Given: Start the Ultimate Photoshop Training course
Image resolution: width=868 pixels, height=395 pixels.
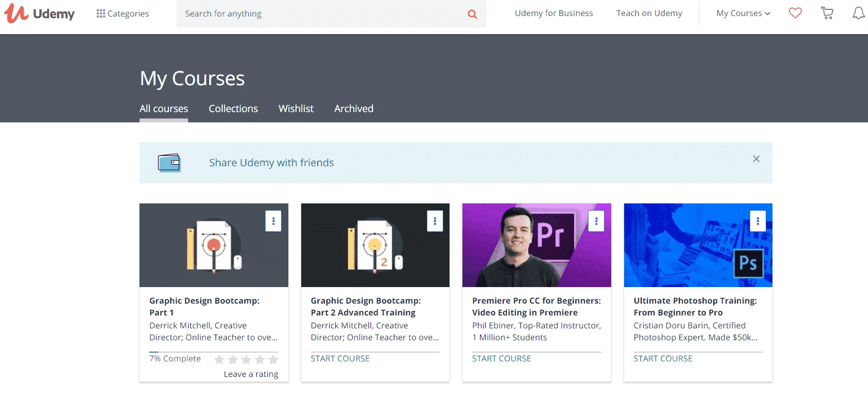Looking at the screenshot, I should coord(663,358).
